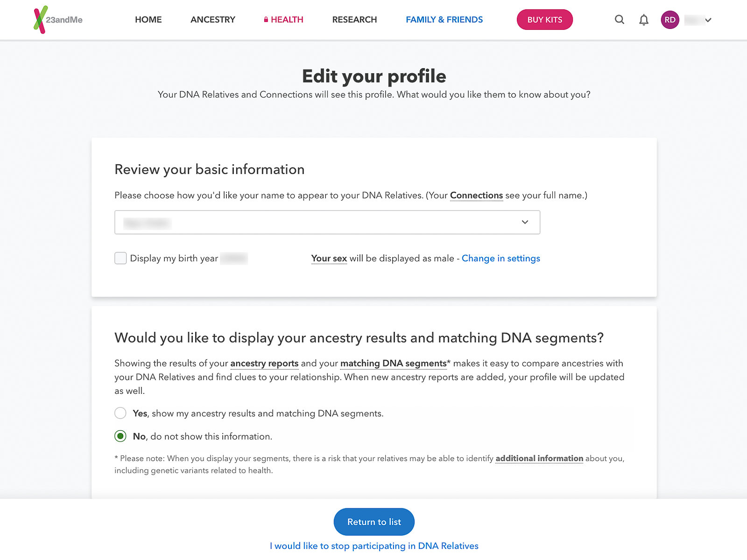Open the notifications bell
The image size is (747, 560).
pos(644,20)
